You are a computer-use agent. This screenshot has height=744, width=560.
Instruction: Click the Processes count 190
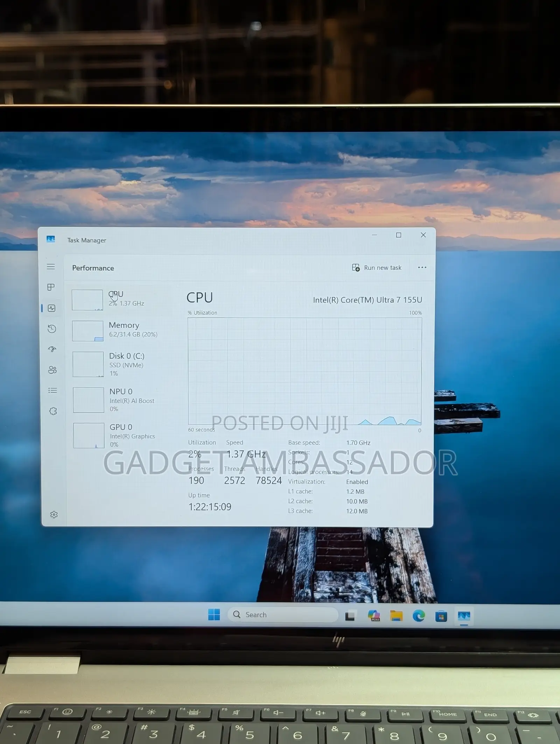[196, 481]
